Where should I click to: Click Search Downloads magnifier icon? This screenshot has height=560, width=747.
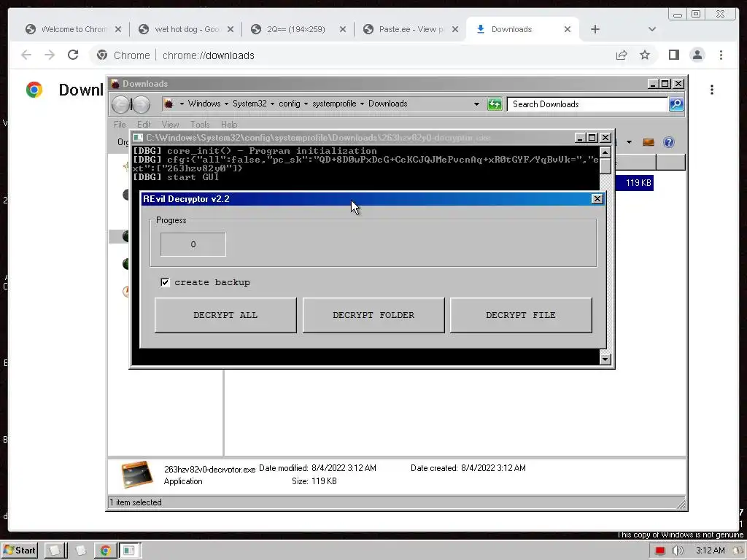click(x=676, y=104)
